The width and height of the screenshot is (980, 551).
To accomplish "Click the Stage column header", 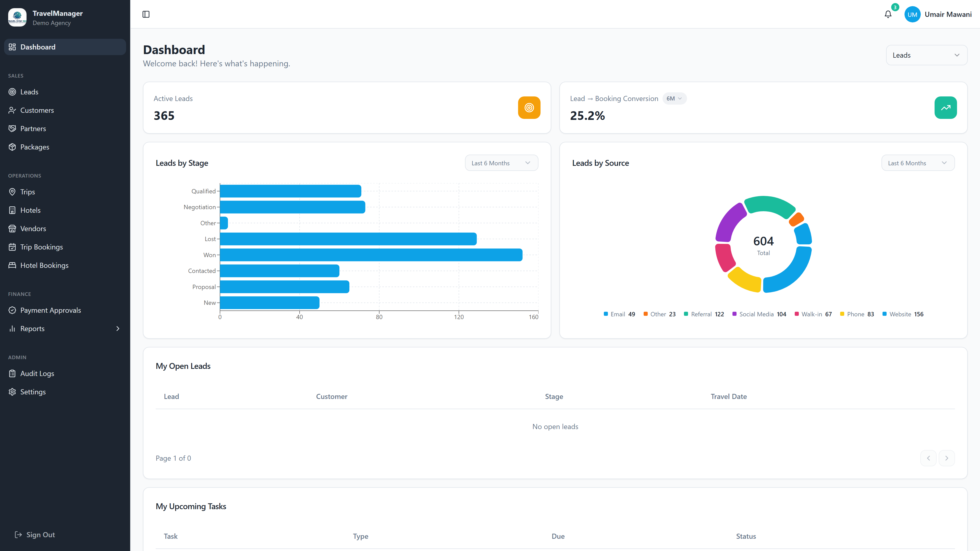I will pyautogui.click(x=554, y=397).
